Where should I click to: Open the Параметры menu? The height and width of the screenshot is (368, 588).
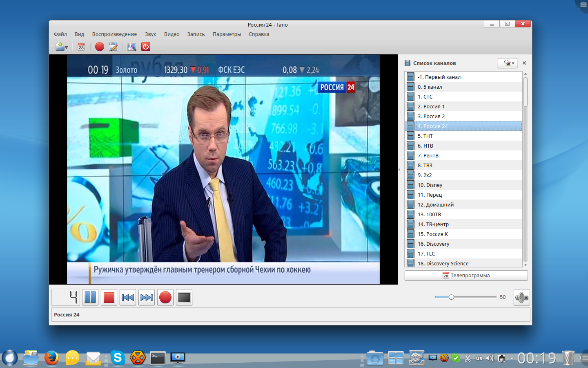click(x=227, y=34)
